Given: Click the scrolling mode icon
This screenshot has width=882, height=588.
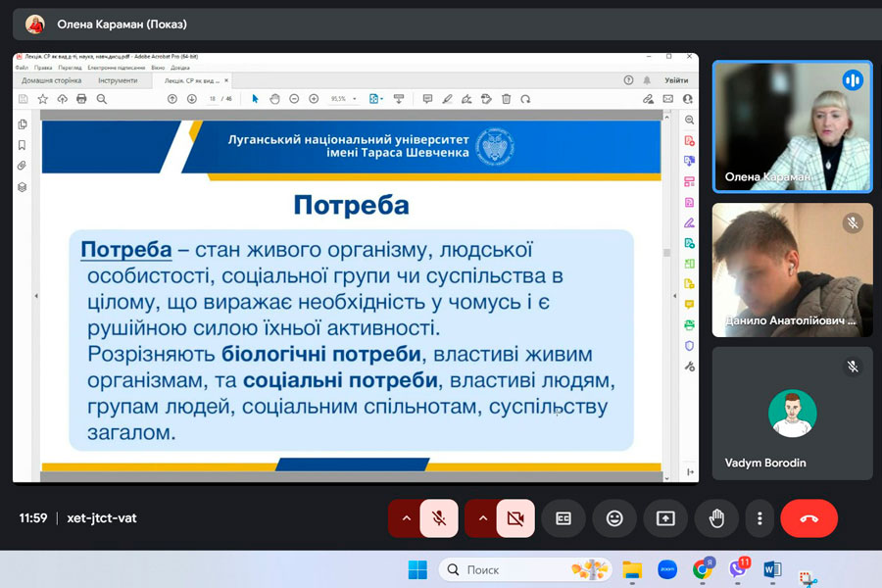Looking at the screenshot, I should coord(399,99).
